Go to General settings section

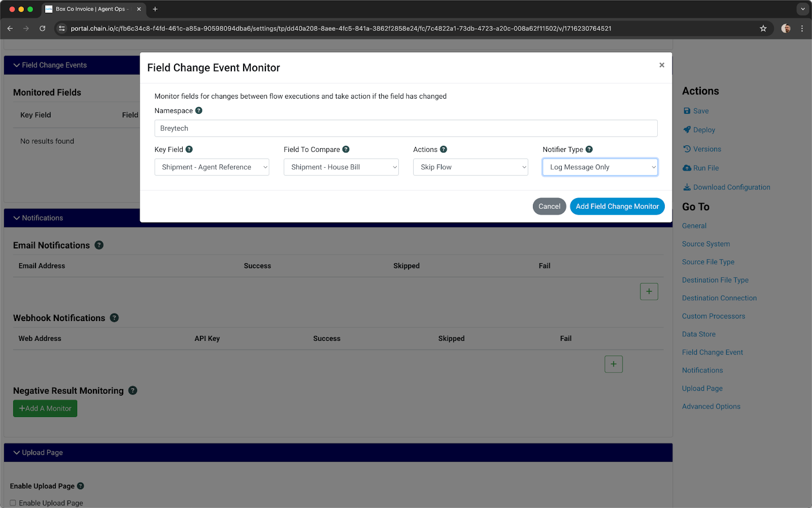pos(694,226)
